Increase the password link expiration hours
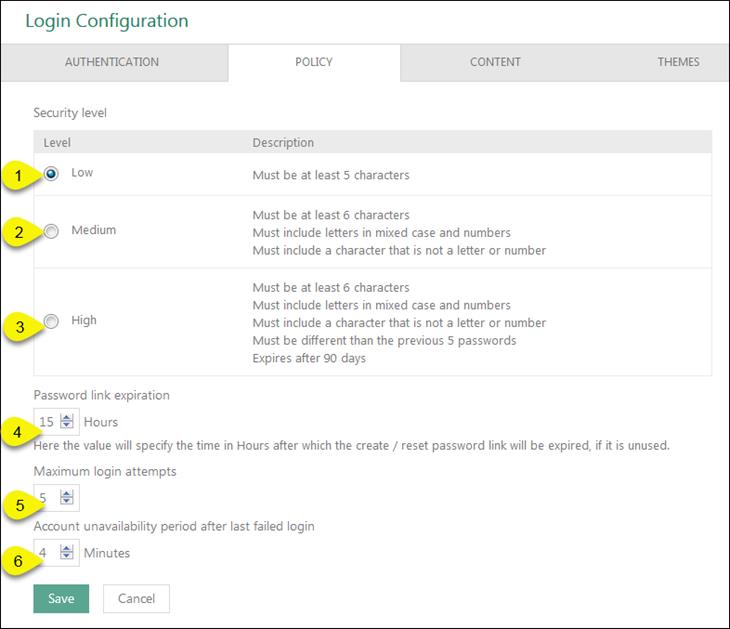 (x=67, y=417)
